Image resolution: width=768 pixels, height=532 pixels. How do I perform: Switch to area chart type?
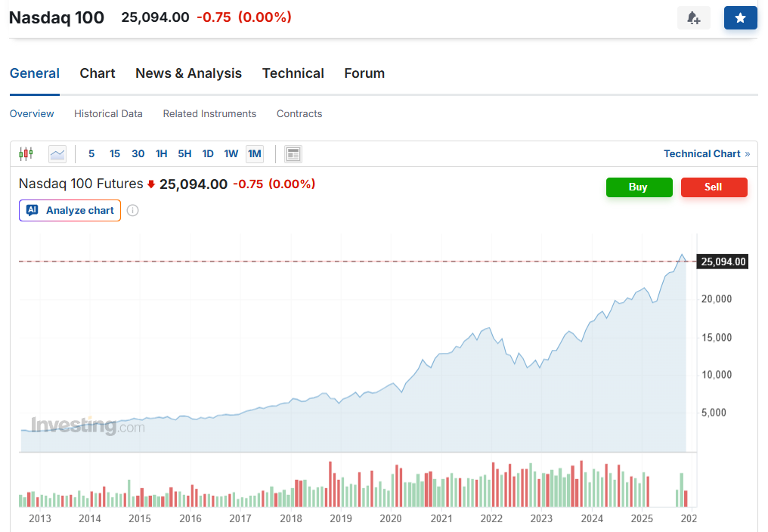57,153
